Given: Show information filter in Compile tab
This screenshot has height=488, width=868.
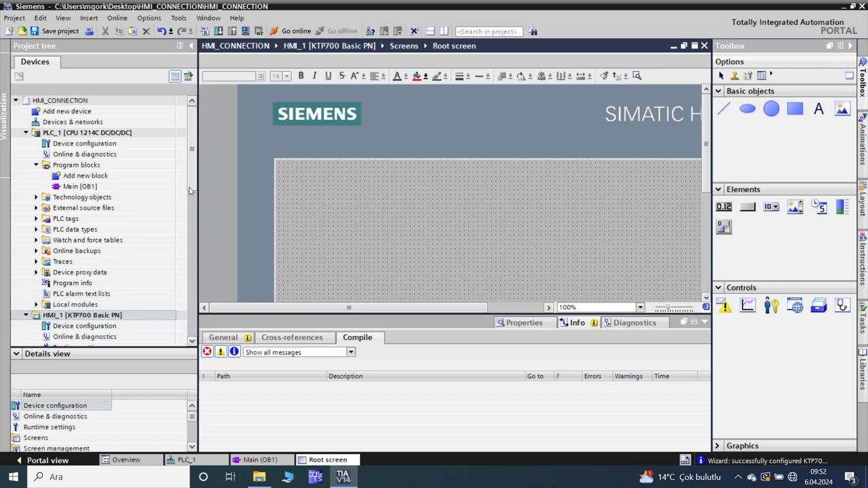Looking at the screenshot, I should 234,352.
